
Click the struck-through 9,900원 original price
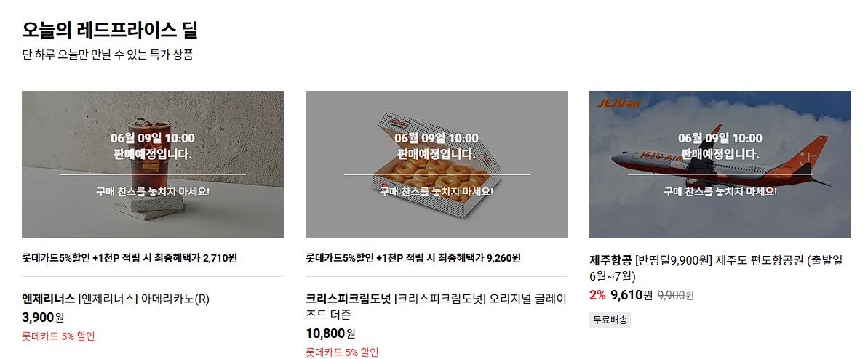tap(675, 296)
